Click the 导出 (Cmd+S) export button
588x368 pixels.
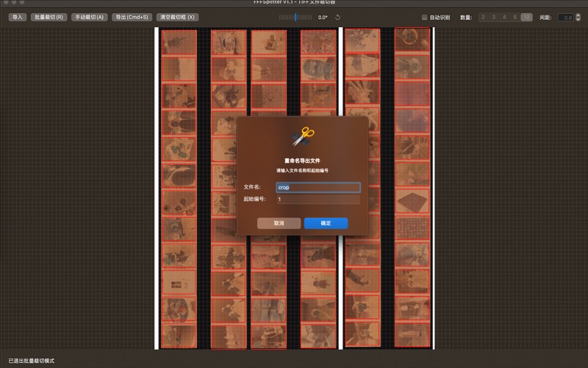tap(132, 17)
